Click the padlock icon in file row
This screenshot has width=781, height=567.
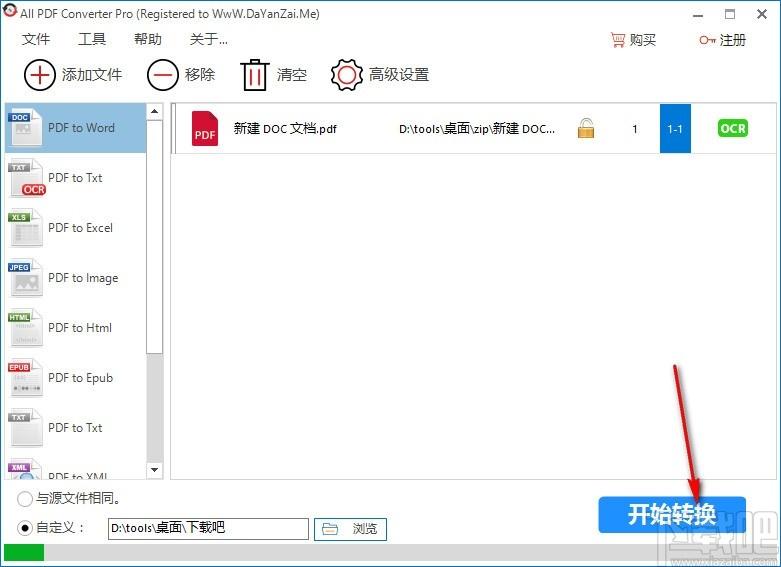[x=586, y=128]
